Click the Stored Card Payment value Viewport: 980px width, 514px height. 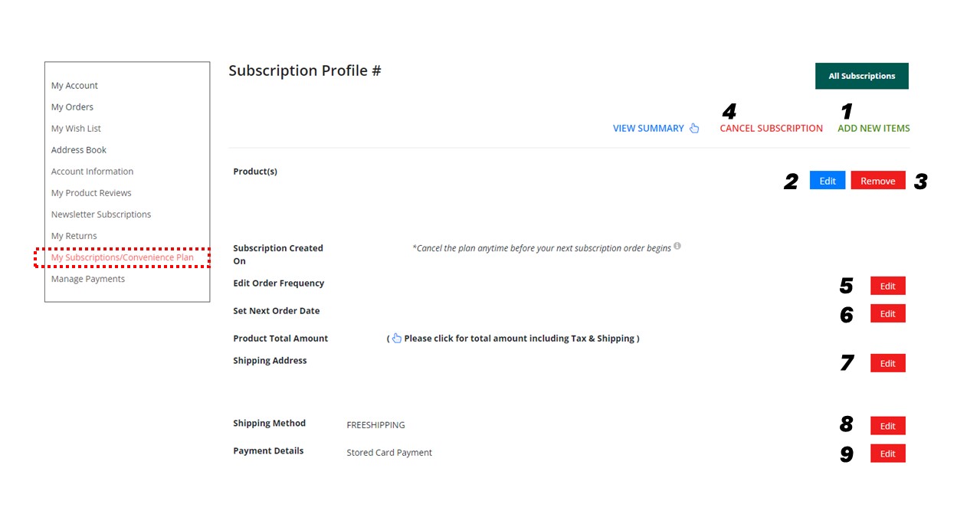[389, 453]
